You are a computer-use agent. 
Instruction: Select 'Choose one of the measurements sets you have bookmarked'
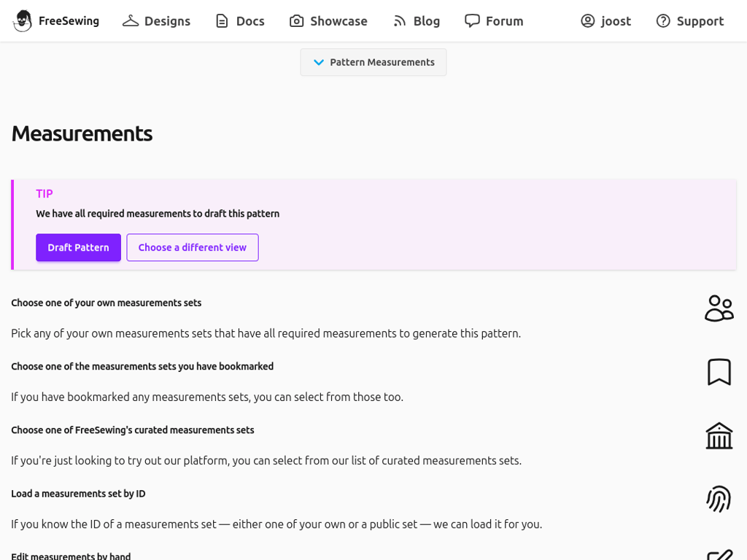(x=142, y=366)
